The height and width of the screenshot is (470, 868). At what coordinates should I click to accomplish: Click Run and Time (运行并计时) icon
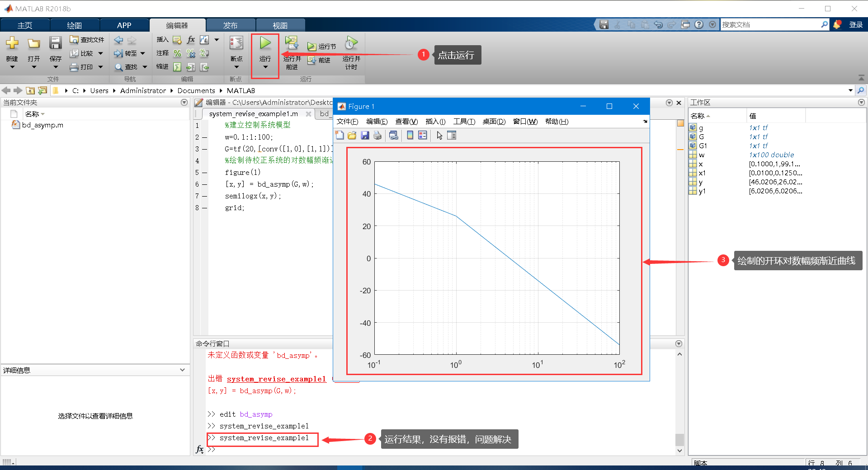(351, 43)
